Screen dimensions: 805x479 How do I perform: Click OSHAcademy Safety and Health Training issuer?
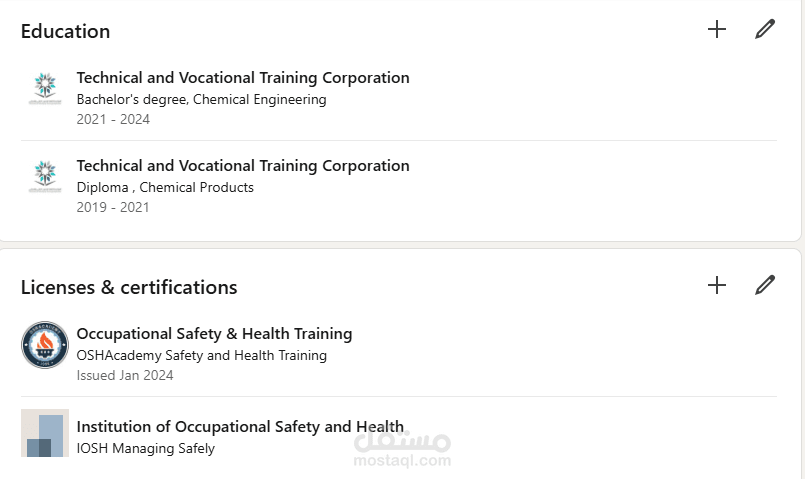pyautogui.click(x=201, y=355)
